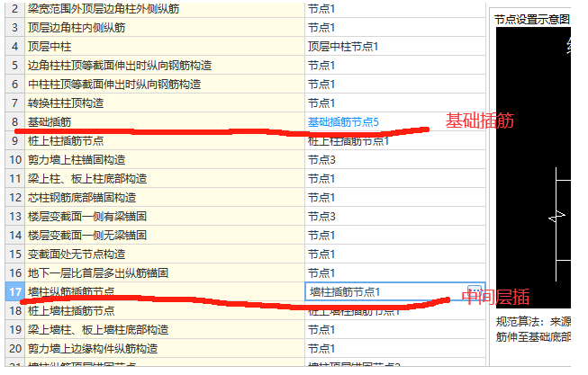The image size is (588, 375).
Task: Select row '桩上柱插筋节点' label
Action: pos(66,141)
